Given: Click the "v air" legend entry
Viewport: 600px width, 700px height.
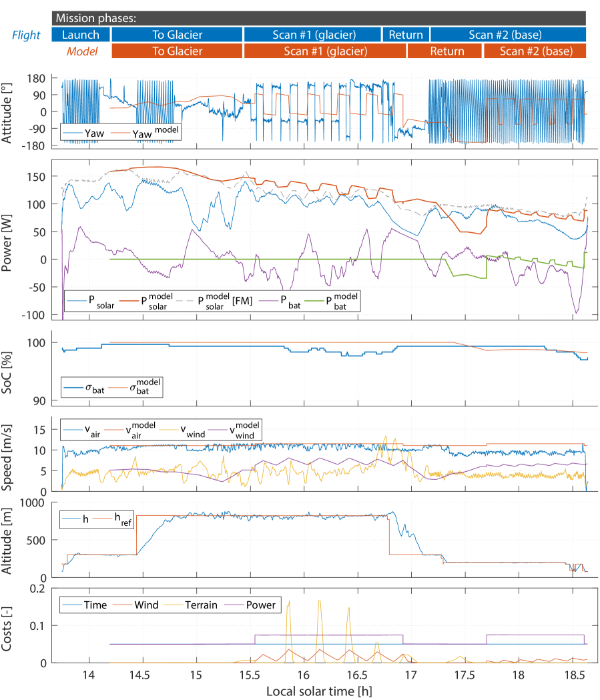Looking at the screenshot, I should coord(81,430).
